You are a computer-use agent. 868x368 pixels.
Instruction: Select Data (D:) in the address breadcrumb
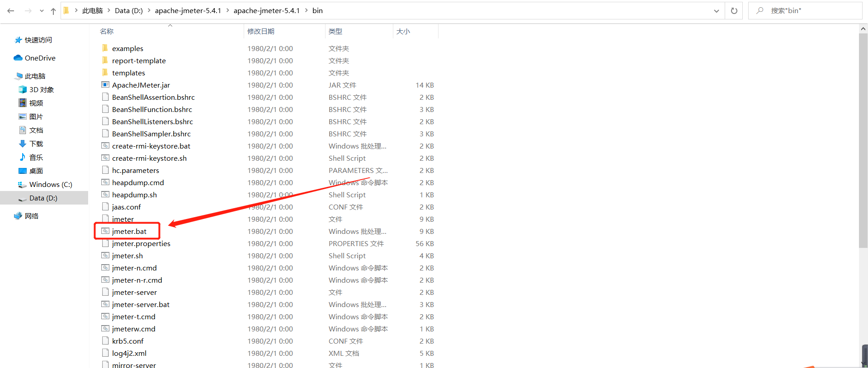coord(129,10)
